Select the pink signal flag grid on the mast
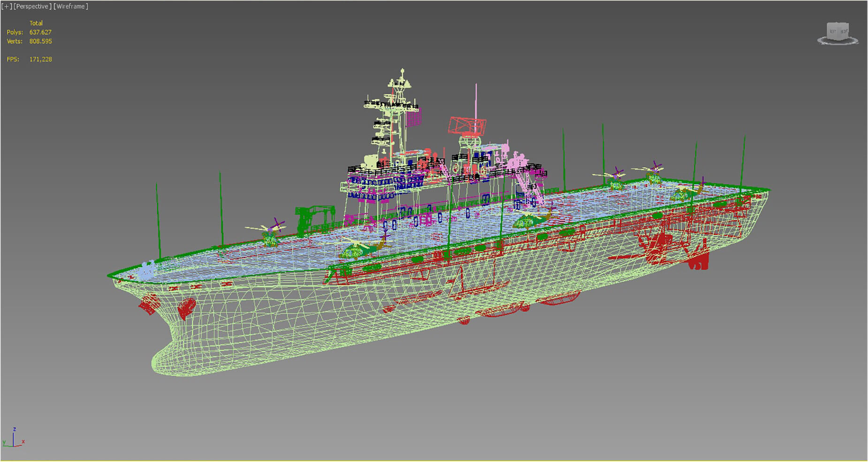Screen dimensions: 868x462 coord(413,117)
